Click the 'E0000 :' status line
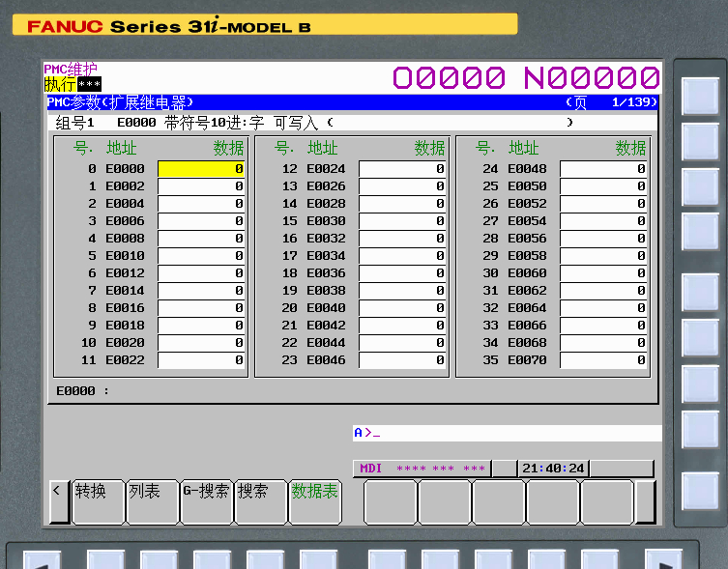728x569 pixels. (82, 391)
